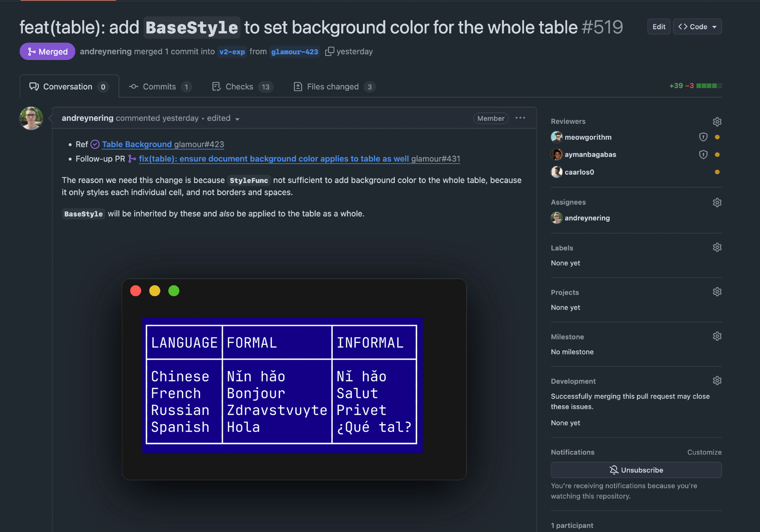Click the Labels gear icon

[717, 248]
